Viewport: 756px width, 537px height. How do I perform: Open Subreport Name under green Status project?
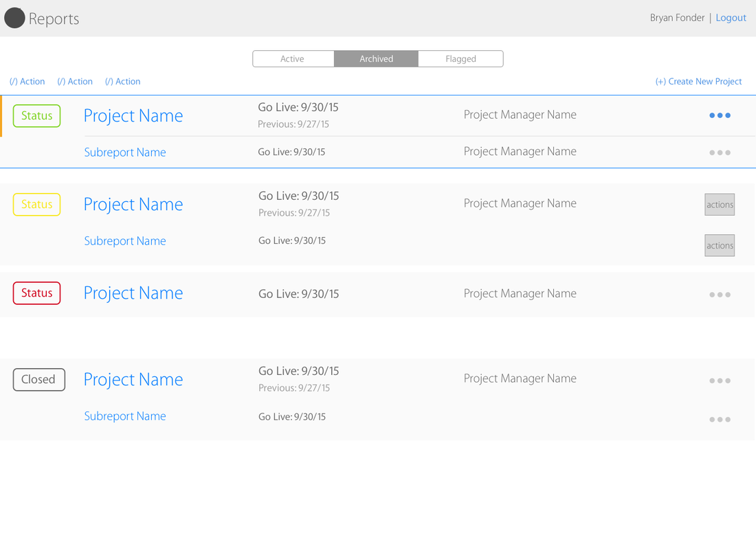pyautogui.click(x=125, y=152)
